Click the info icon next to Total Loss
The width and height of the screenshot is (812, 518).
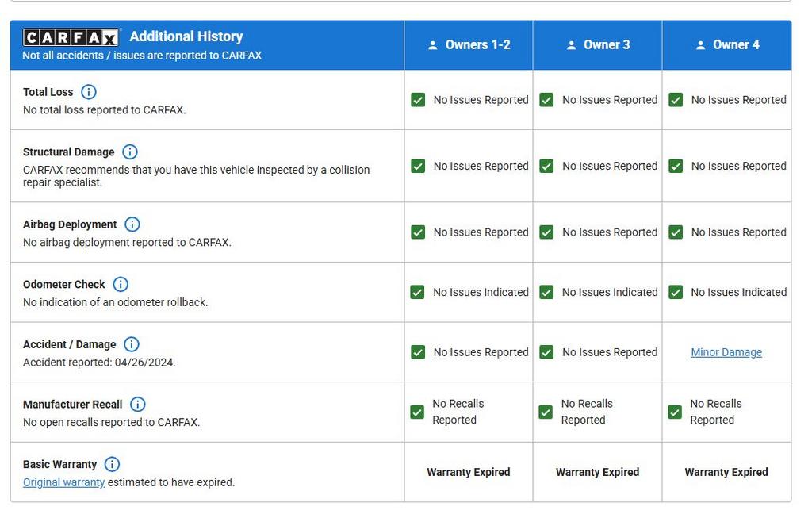[x=89, y=92]
